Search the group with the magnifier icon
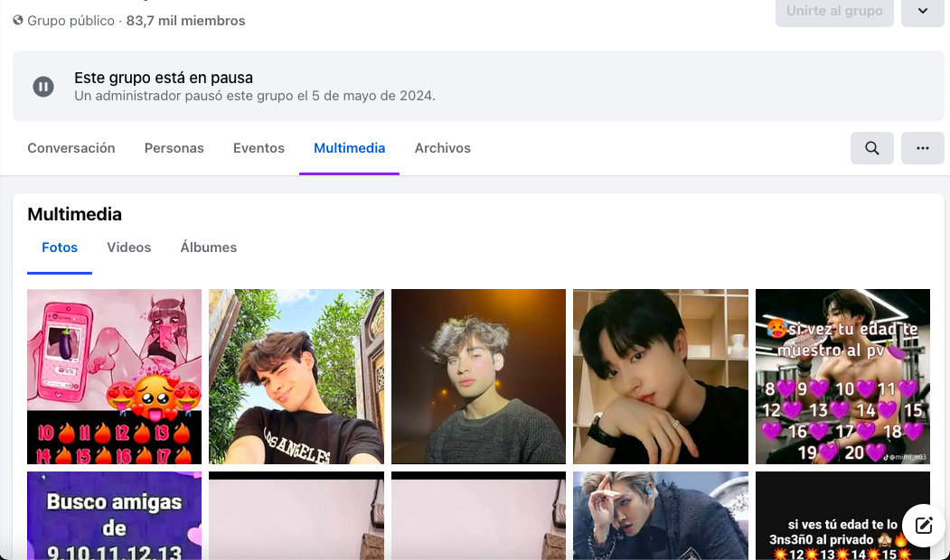 (x=872, y=148)
